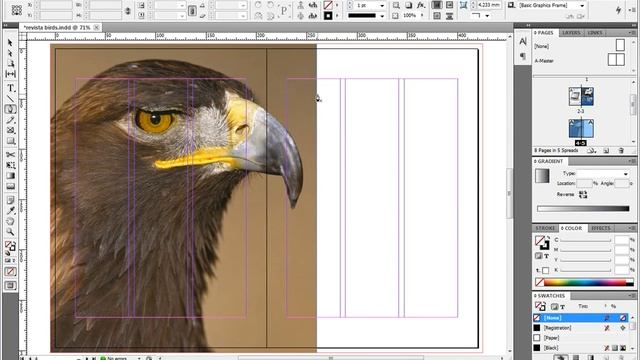Open the stroke weight dropdown
The height and width of the screenshot is (360, 640).
point(382,6)
